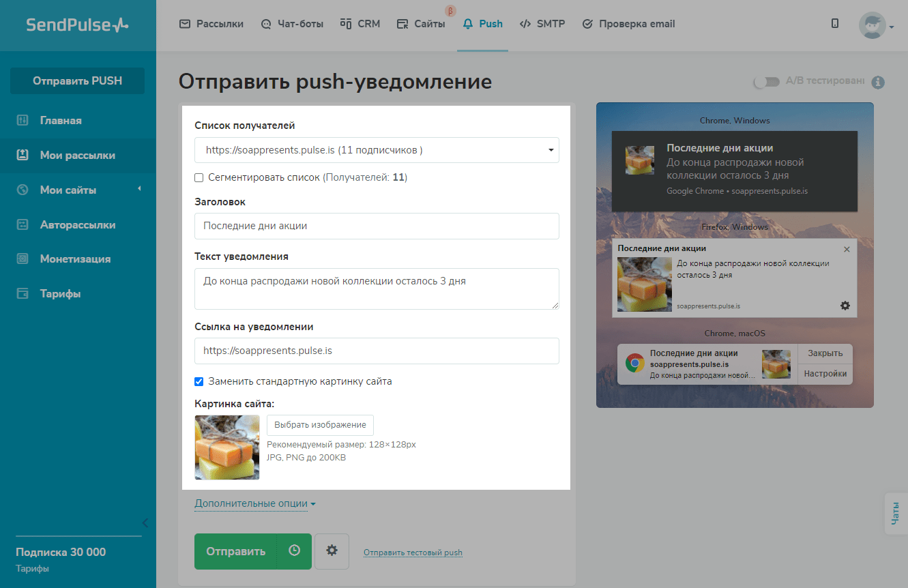Open the user avatar menu
Image resolution: width=908 pixels, height=588 pixels.
click(877, 25)
